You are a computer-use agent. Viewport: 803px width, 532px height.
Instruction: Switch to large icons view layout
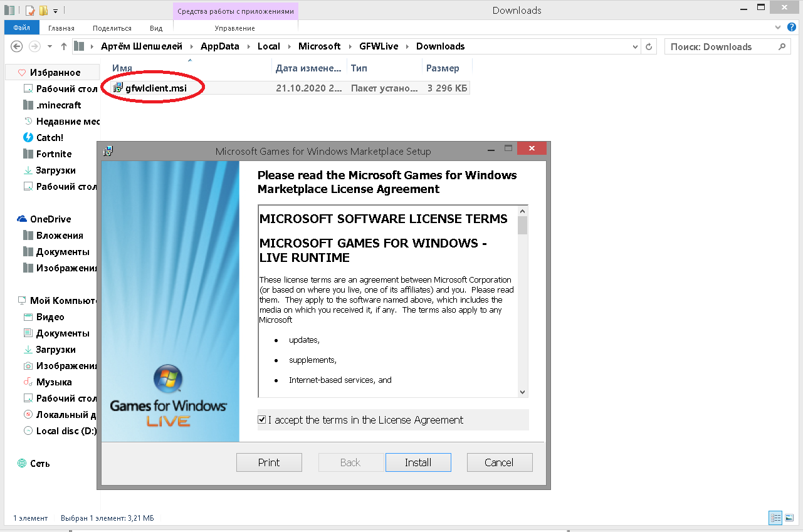click(x=789, y=518)
